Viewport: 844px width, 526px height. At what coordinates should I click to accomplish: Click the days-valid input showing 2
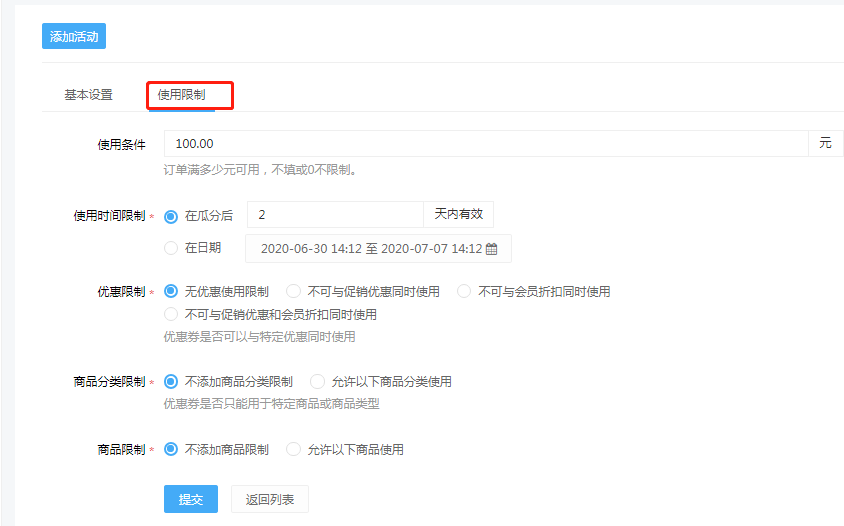point(335,215)
